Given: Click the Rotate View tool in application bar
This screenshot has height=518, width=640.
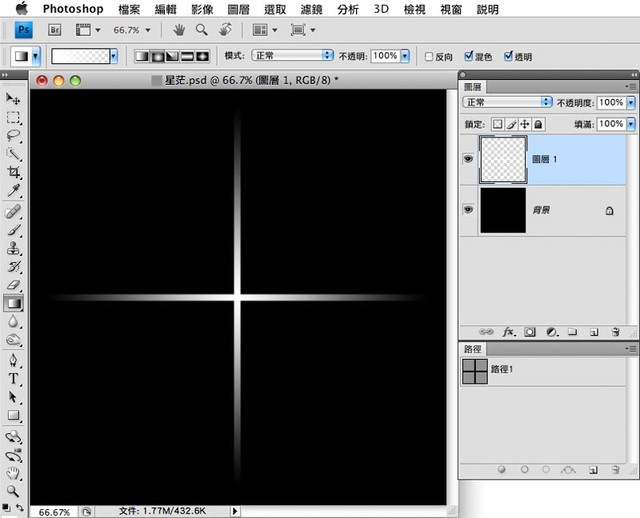Looking at the screenshot, I should point(225,29).
